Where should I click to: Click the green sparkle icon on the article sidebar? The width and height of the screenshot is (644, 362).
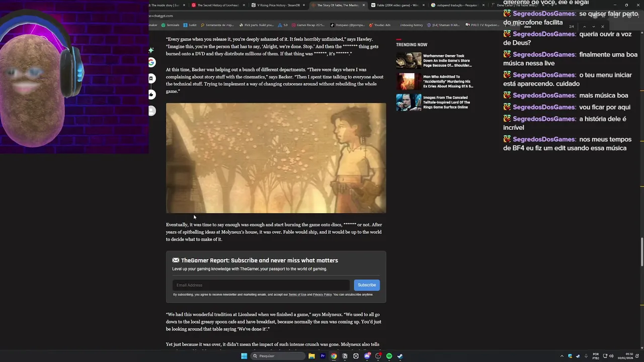(151, 50)
